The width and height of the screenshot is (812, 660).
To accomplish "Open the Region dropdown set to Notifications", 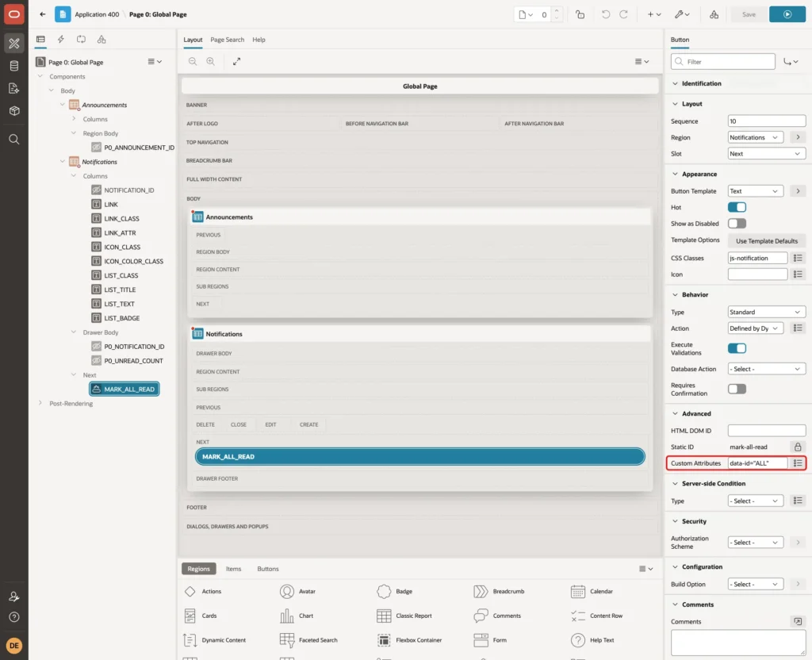I will tap(756, 137).
